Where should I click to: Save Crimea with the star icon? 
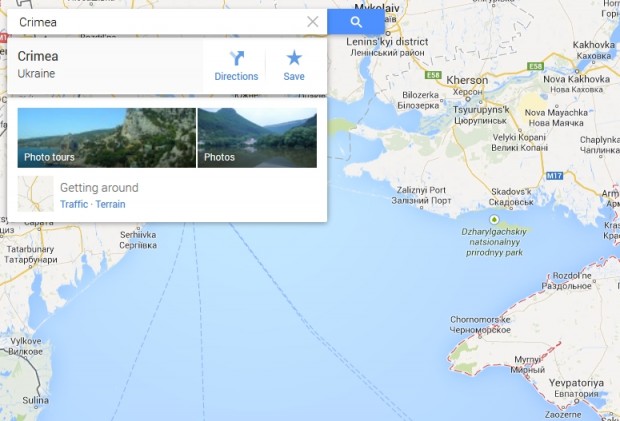pyautogui.click(x=294, y=58)
